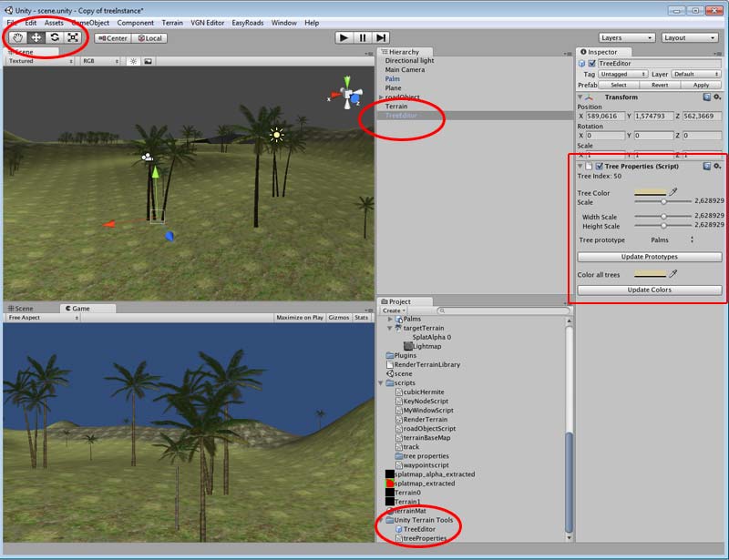Viewport: 729px width, 560px height.
Task: Open the Transform component gear menu
Action: (716, 97)
